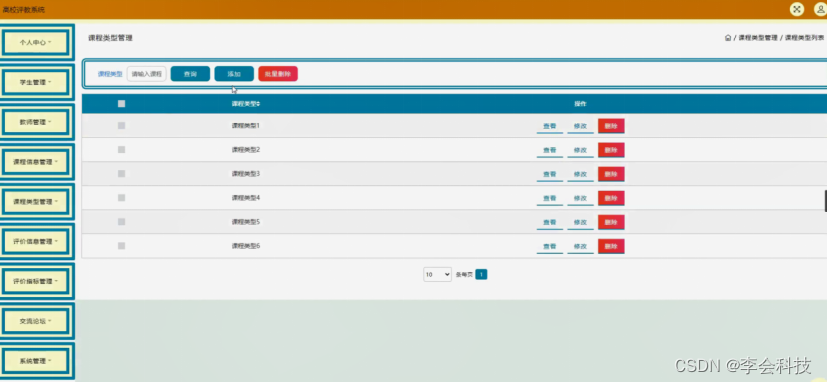
Task: Open the page size dropdown showing 10
Action: [437, 275]
